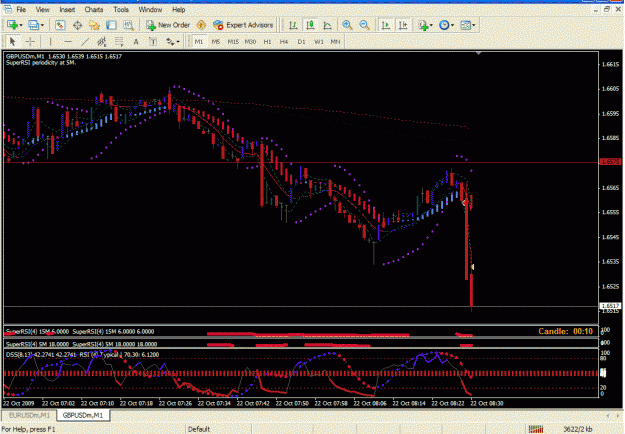Click the connection status bars icon in the status bar
625x434 pixels.
(x=536, y=429)
